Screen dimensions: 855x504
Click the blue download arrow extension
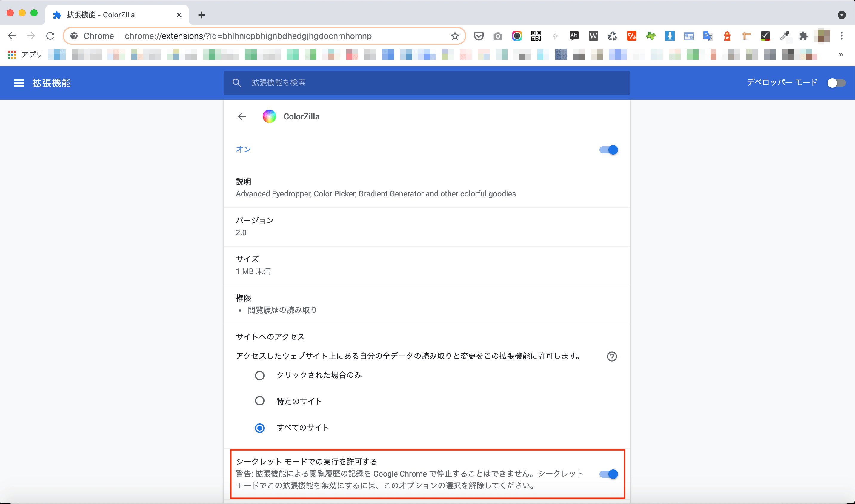coord(670,36)
